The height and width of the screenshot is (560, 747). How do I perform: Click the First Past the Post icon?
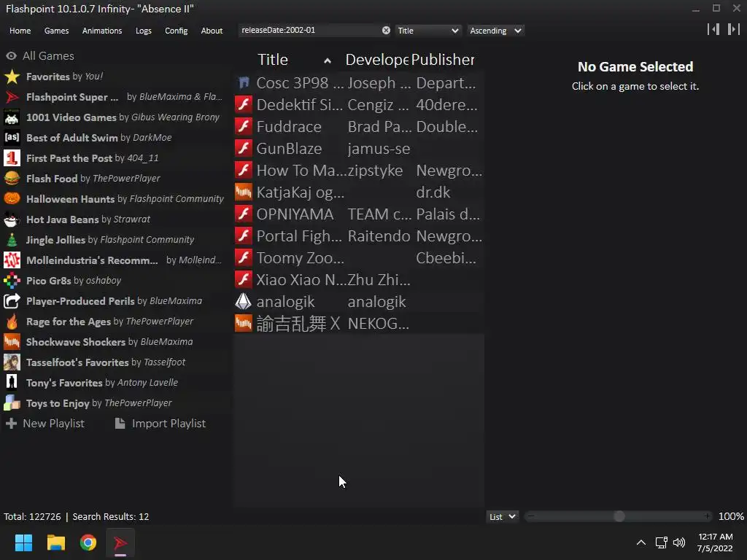pos(12,158)
